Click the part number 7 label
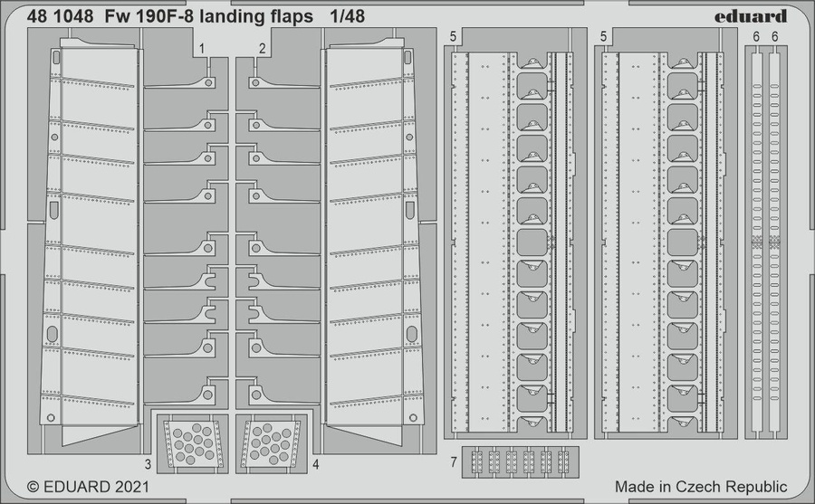 (454, 462)
